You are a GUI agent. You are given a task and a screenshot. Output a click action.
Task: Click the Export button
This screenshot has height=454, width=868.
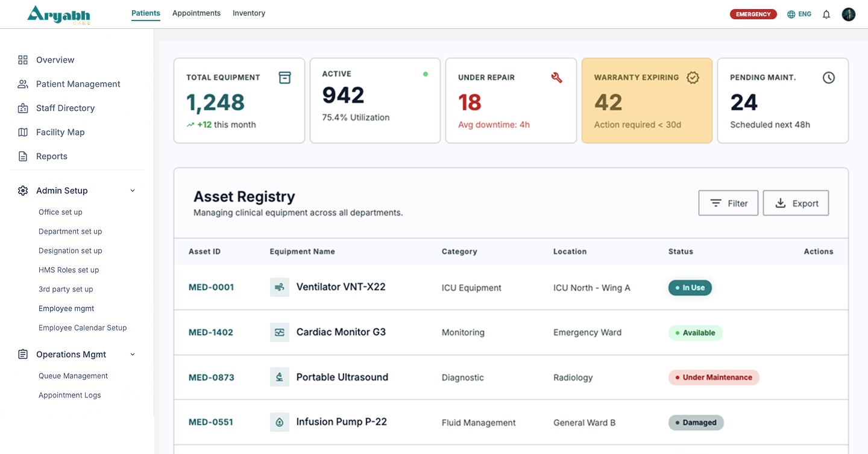coord(796,203)
